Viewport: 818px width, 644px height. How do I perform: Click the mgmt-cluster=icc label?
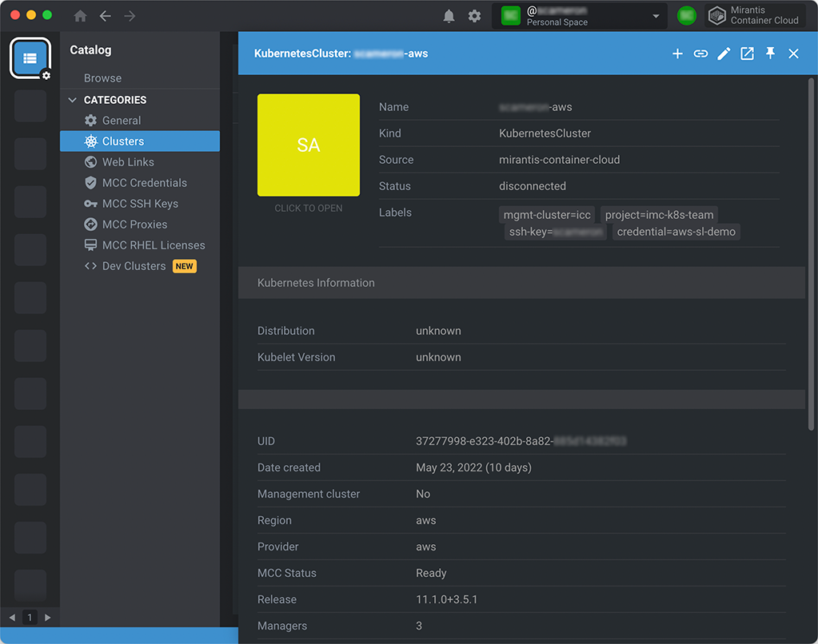[547, 215]
